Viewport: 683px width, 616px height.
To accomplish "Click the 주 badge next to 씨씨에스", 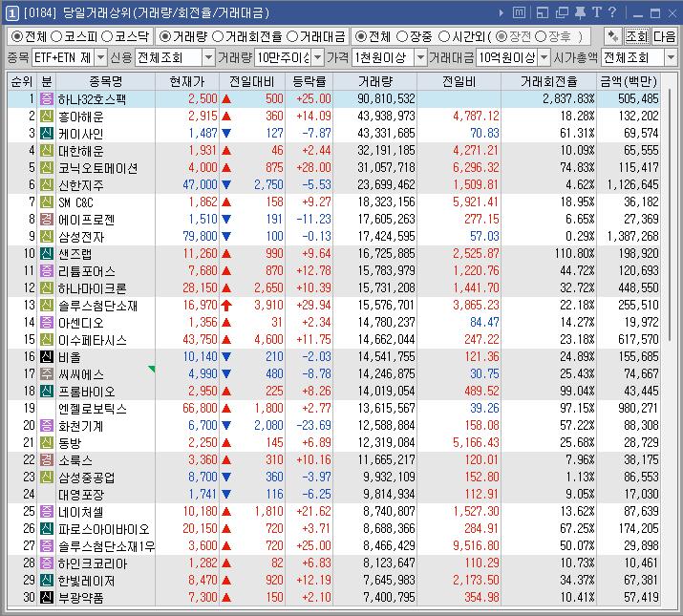I will point(47,373).
